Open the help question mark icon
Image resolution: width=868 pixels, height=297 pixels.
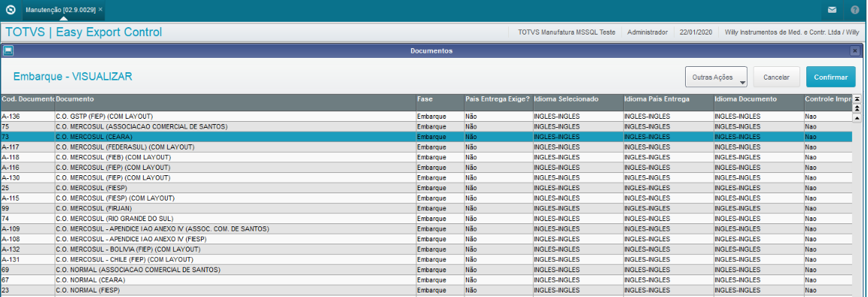[855, 10]
